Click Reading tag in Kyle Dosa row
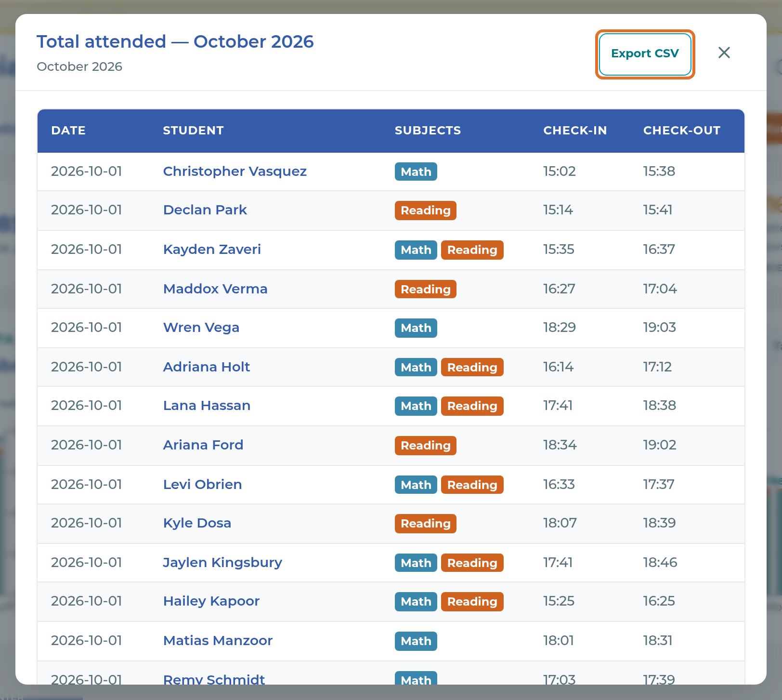This screenshot has height=700, width=782. tap(426, 524)
